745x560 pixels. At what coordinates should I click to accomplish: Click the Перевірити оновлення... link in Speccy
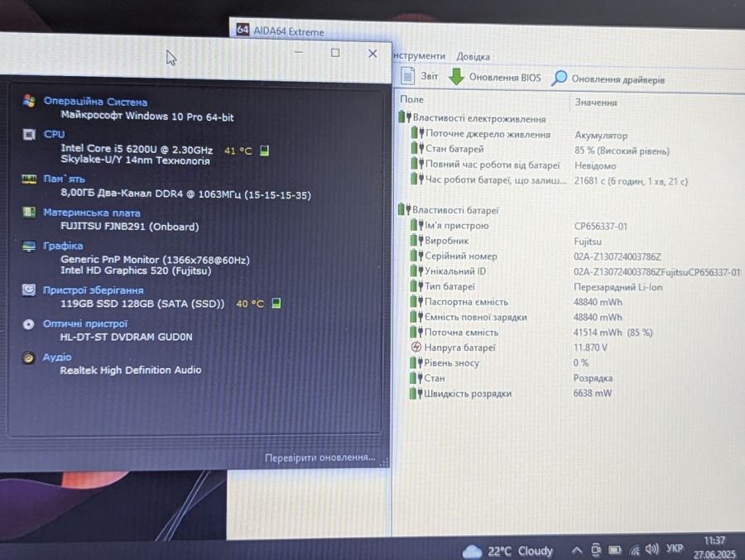click(320, 457)
